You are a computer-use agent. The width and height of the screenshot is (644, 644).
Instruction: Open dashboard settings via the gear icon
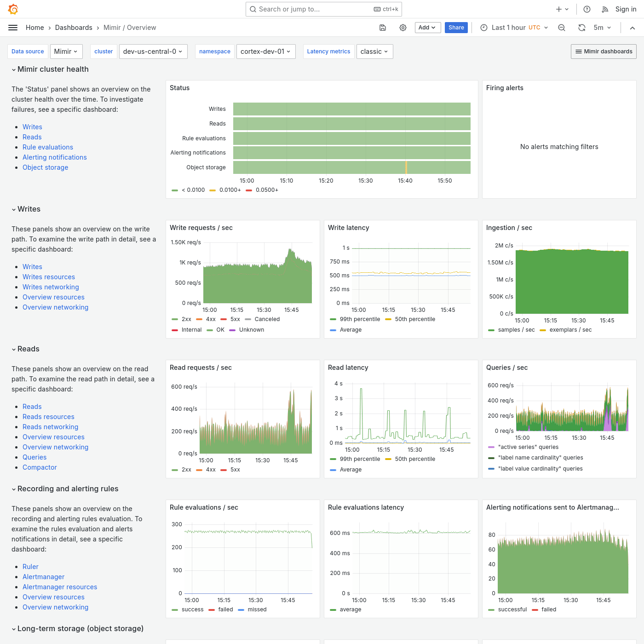click(403, 28)
